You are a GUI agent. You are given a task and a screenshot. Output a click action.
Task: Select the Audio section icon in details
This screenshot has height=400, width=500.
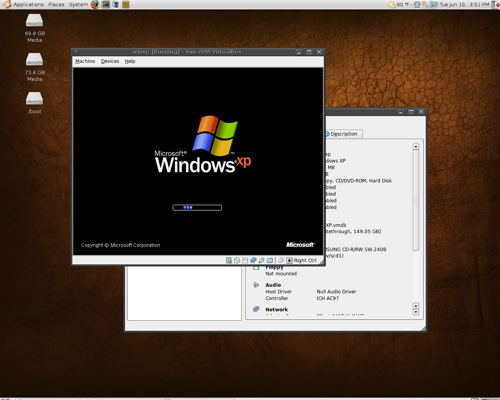(256, 285)
